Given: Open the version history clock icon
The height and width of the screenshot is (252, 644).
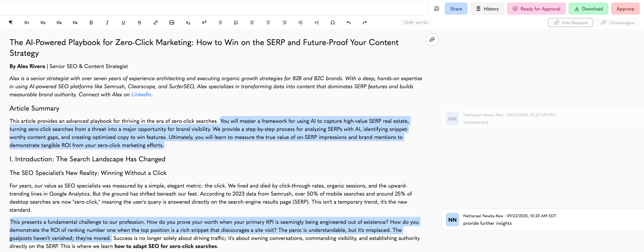Looking at the screenshot, I should [437, 9].
